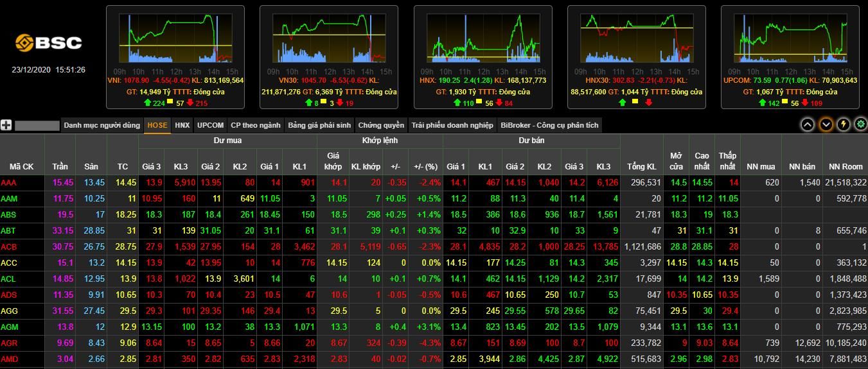Type in the stock symbol search box
Image resolution: width=868 pixels, height=369 pixels.
pos(37,125)
